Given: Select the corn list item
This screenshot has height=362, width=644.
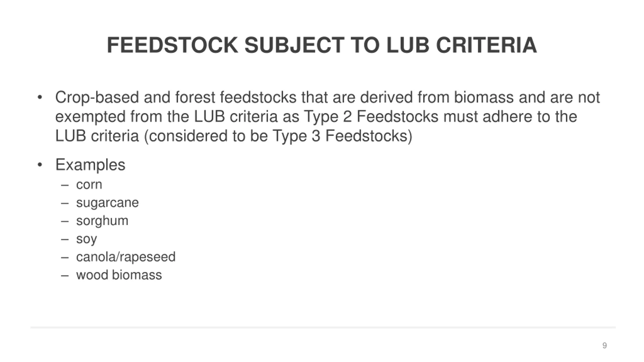Looking at the screenshot, I should 89,185.
